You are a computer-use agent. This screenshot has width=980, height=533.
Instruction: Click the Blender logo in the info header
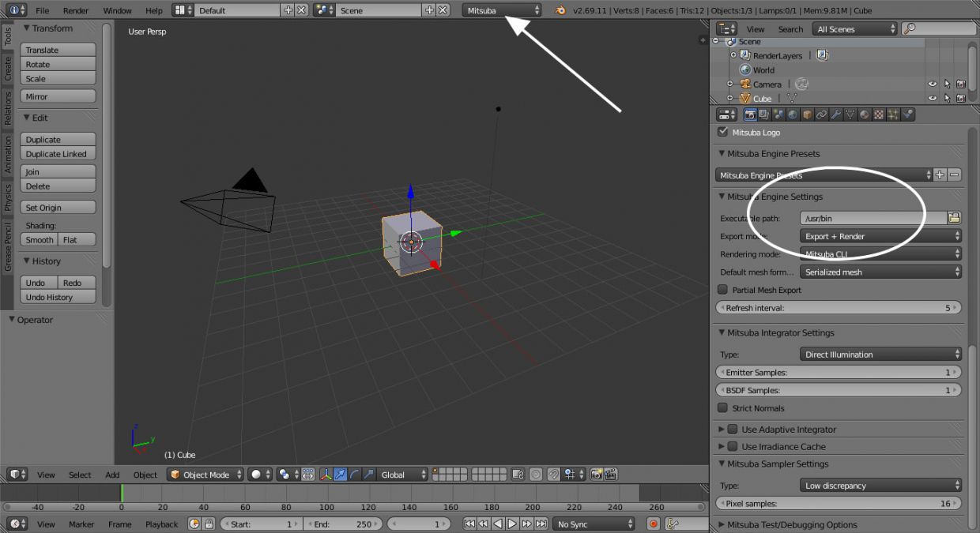(x=560, y=10)
